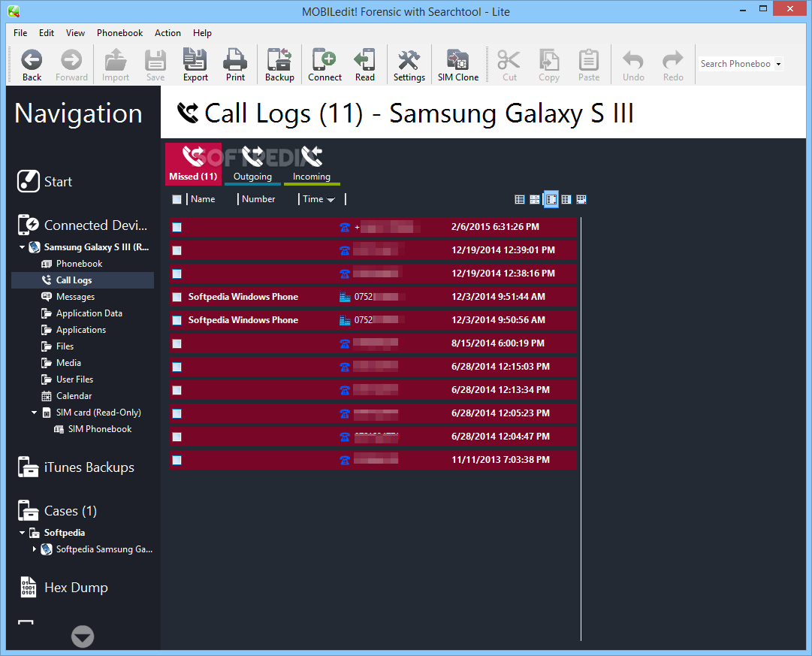This screenshot has height=656, width=812.
Task: Click the Cut scissors icon
Action: pyautogui.click(x=509, y=60)
